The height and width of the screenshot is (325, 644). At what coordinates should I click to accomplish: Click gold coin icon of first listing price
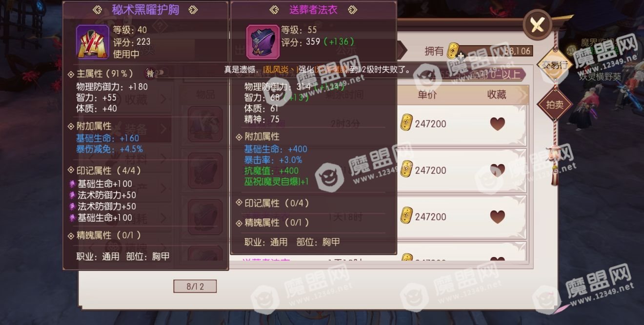(x=406, y=124)
